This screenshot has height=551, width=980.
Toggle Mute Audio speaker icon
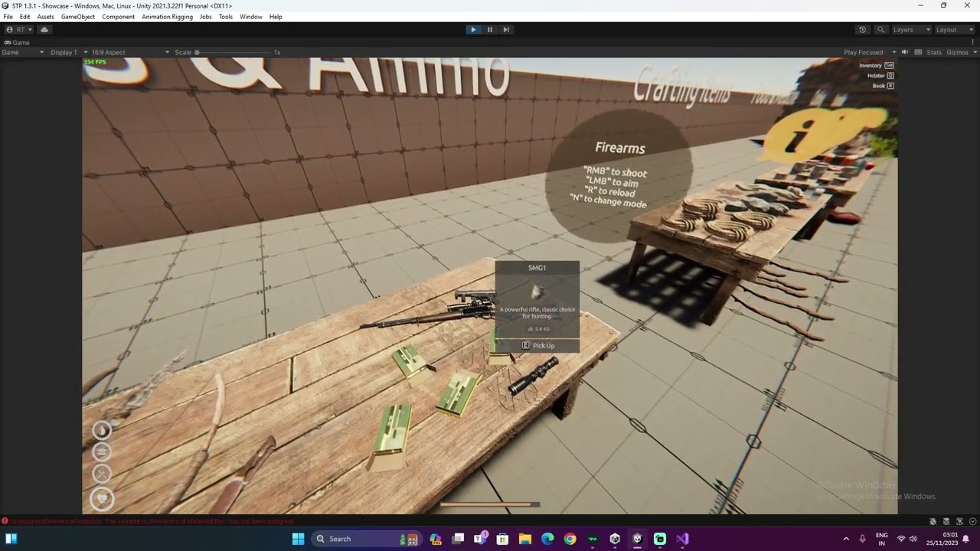(904, 53)
